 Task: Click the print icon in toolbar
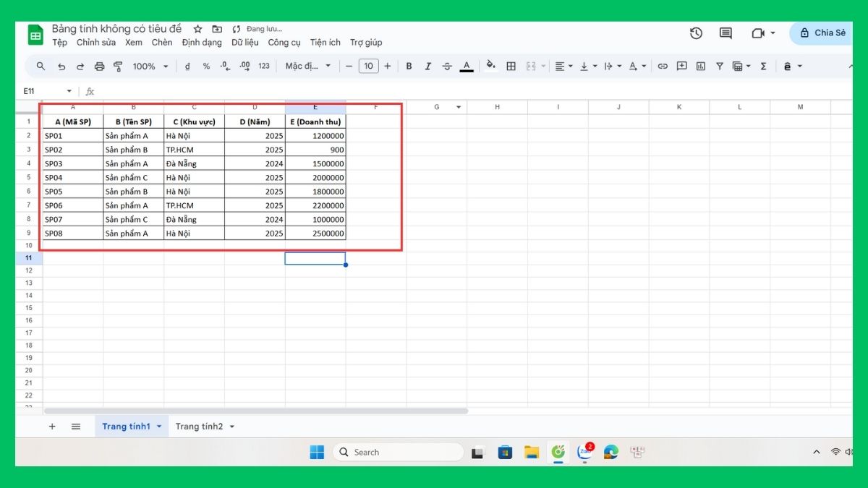pyautogui.click(x=99, y=67)
